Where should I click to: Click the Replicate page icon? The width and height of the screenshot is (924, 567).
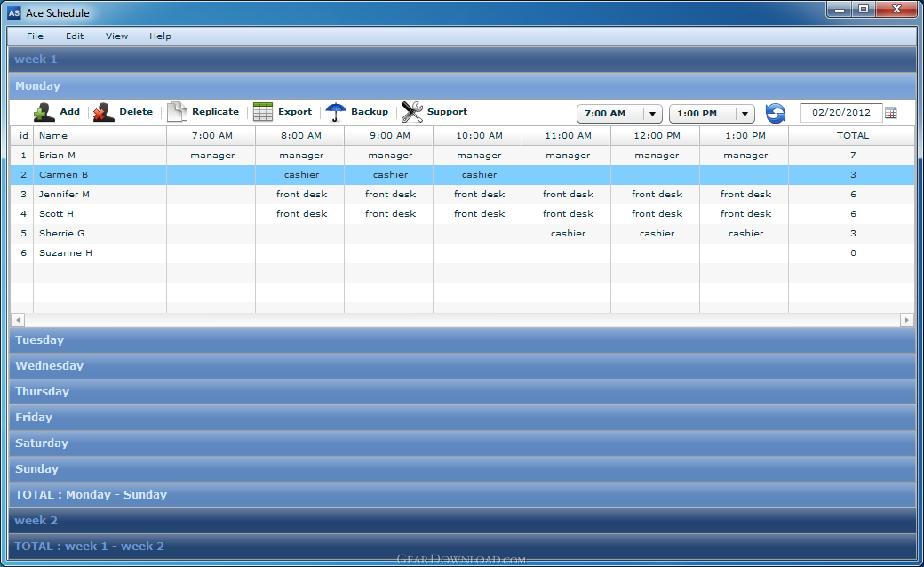pyautogui.click(x=177, y=111)
